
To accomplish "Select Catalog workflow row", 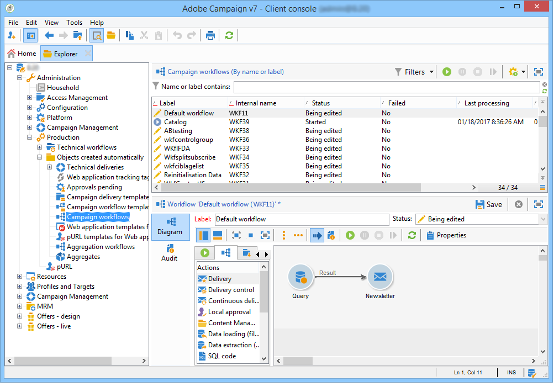I will click(344, 122).
